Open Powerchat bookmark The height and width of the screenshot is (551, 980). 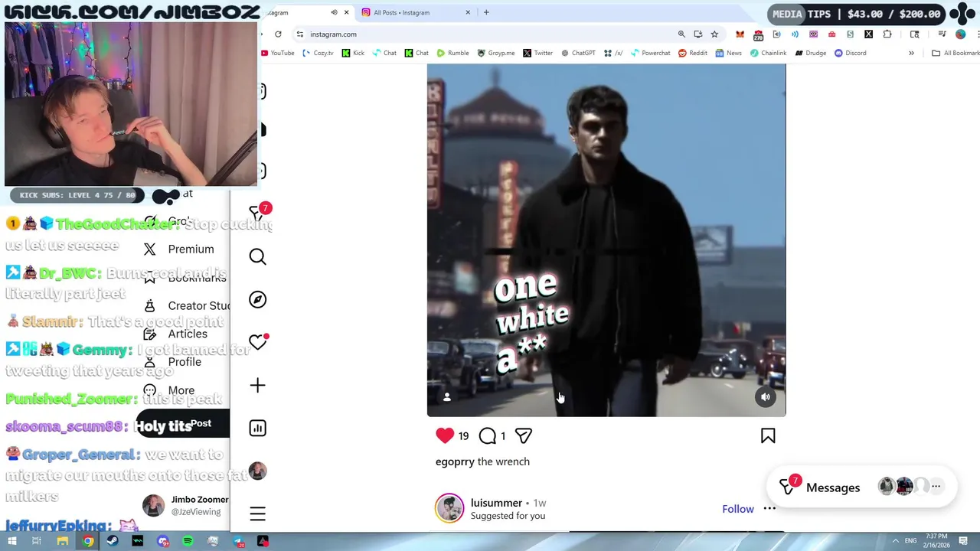650,53
